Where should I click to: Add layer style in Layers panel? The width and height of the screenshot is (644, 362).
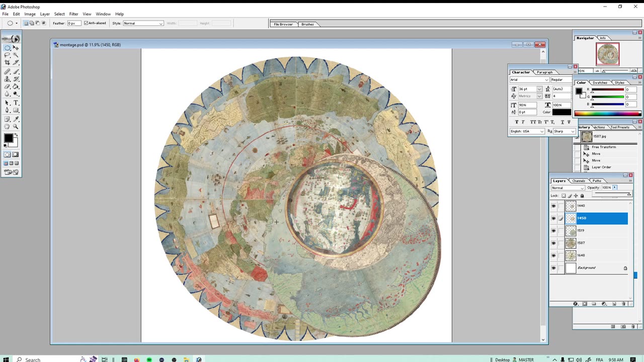click(x=575, y=304)
